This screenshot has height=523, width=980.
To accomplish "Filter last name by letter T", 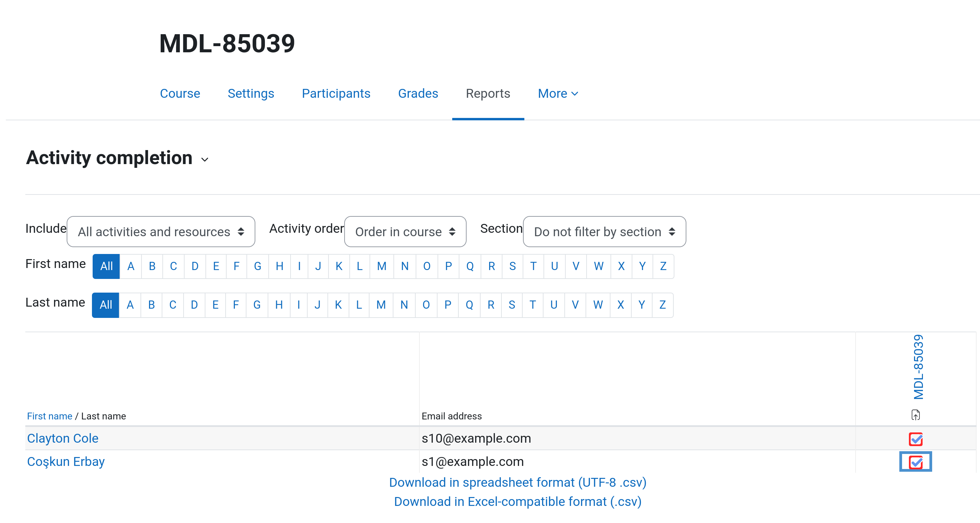I will point(532,305).
